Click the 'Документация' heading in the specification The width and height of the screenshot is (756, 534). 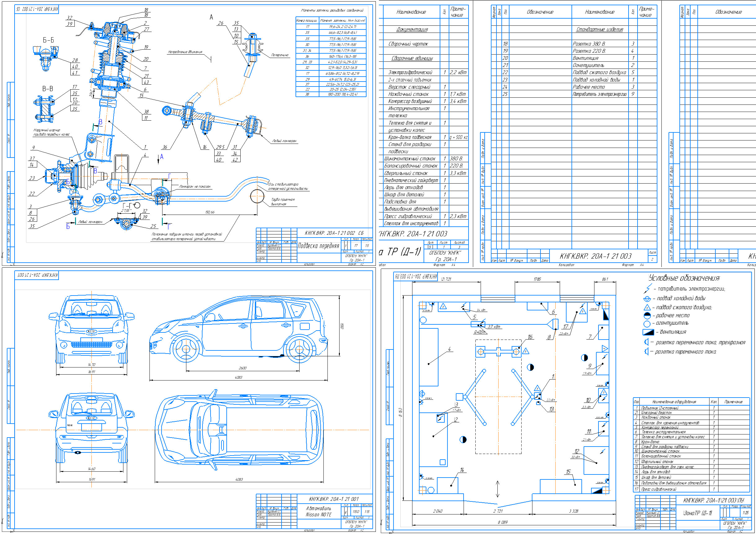pos(412,29)
